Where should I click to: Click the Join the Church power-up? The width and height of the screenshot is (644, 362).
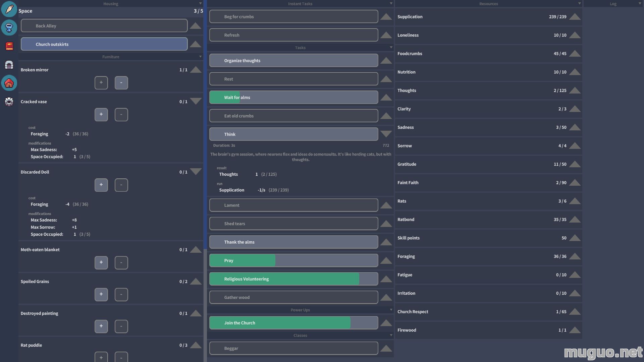coord(293,323)
